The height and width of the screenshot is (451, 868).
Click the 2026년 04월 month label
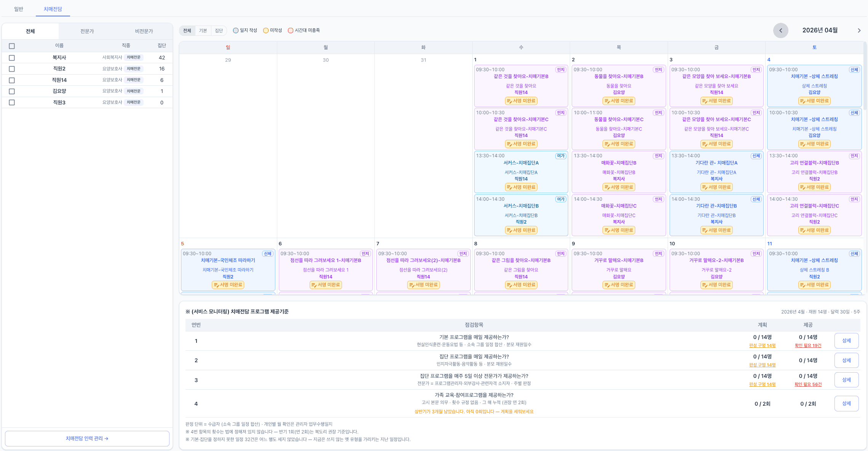(820, 30)
